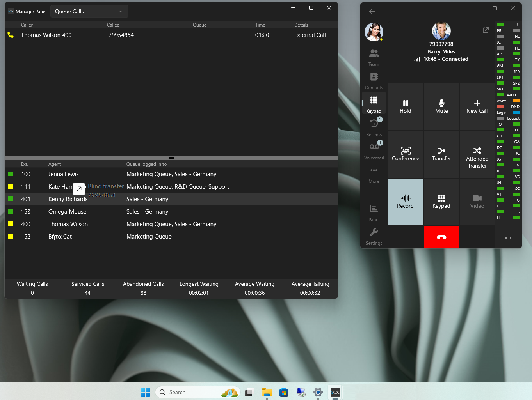Open Voicemail in the softphone
Viewport: 532px width, 400px height.
[x=374, y=151]
